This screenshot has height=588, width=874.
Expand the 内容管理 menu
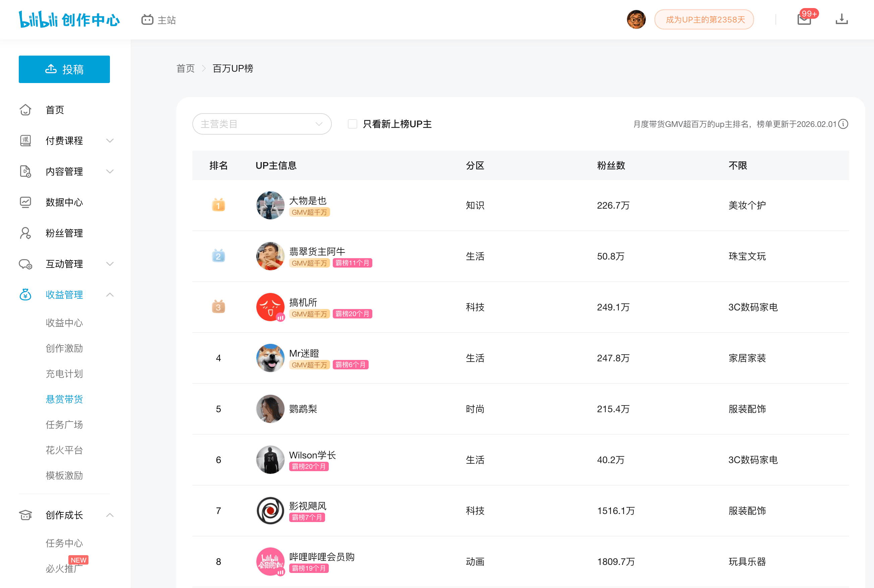click(110, 171)
